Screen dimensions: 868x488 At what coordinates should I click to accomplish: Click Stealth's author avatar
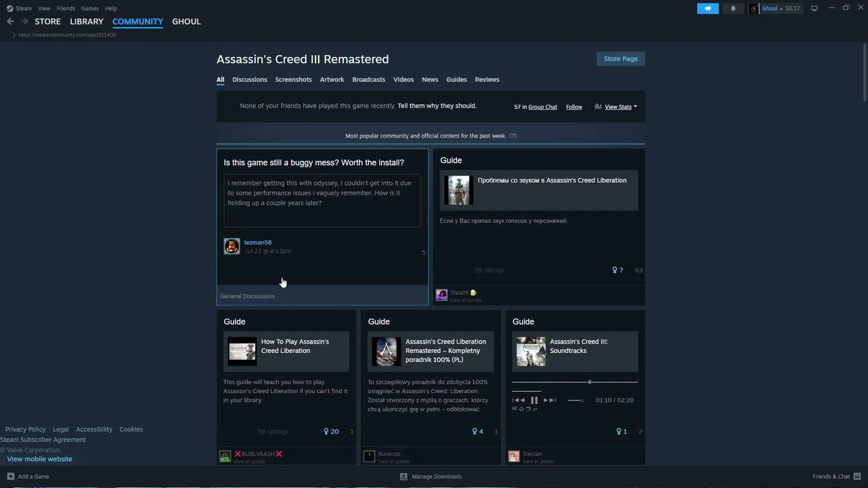click(441, 295)
